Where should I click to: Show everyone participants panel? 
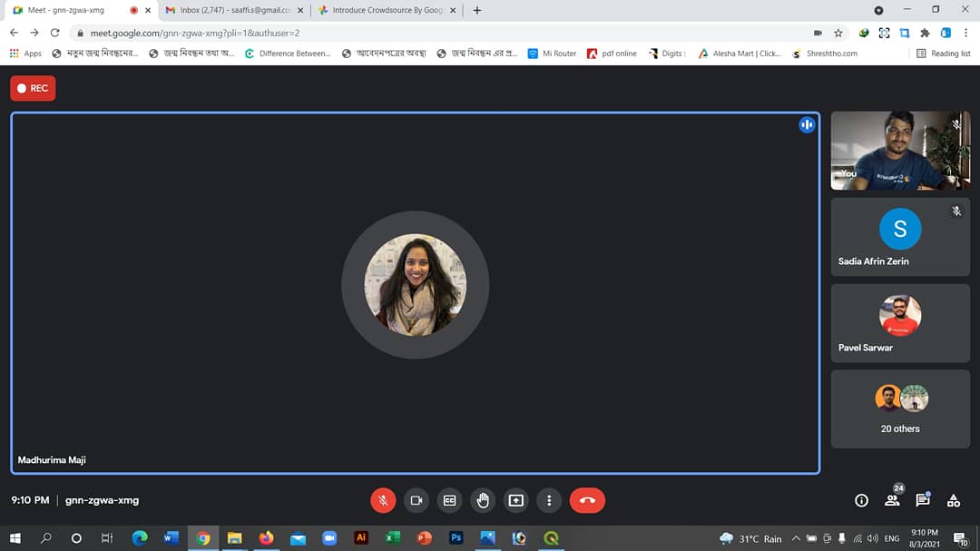(x=893, y=500)
